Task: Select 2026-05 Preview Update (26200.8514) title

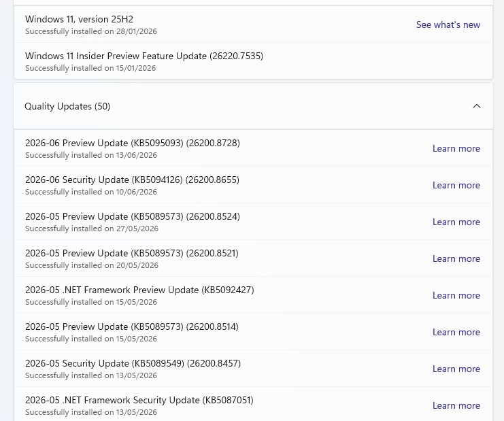Action: pyautogui.click(x=132, y=326)
